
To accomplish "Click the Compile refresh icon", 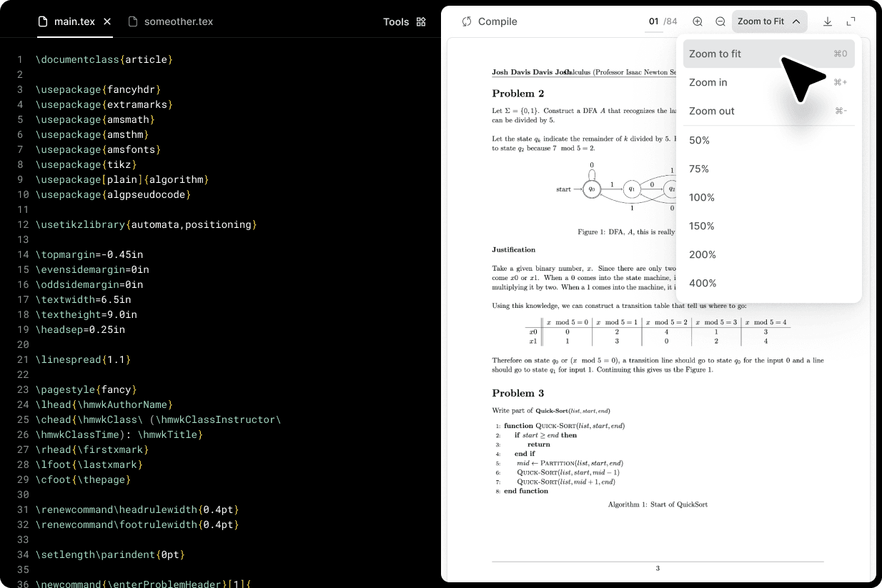I will (467, 21).
